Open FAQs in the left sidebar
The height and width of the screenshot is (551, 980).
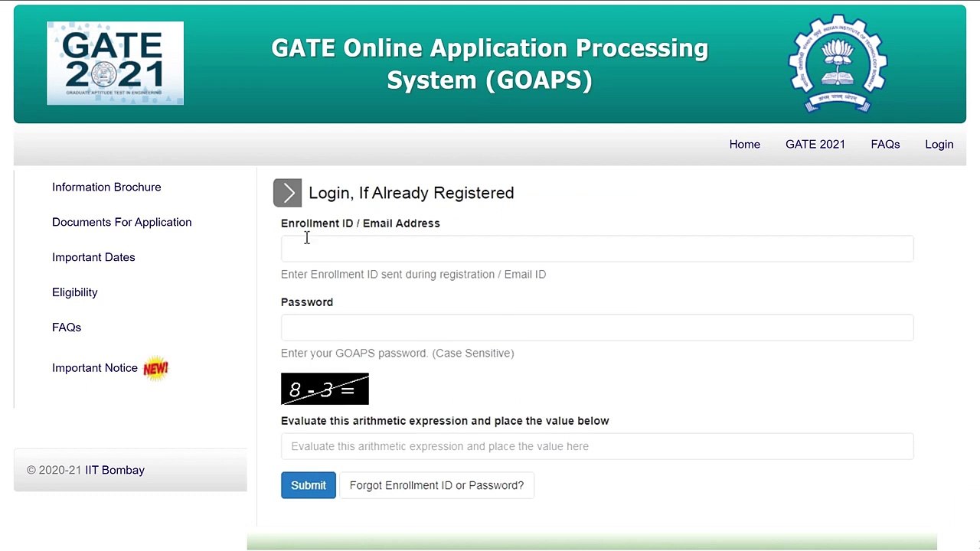[x=67, y=328]
